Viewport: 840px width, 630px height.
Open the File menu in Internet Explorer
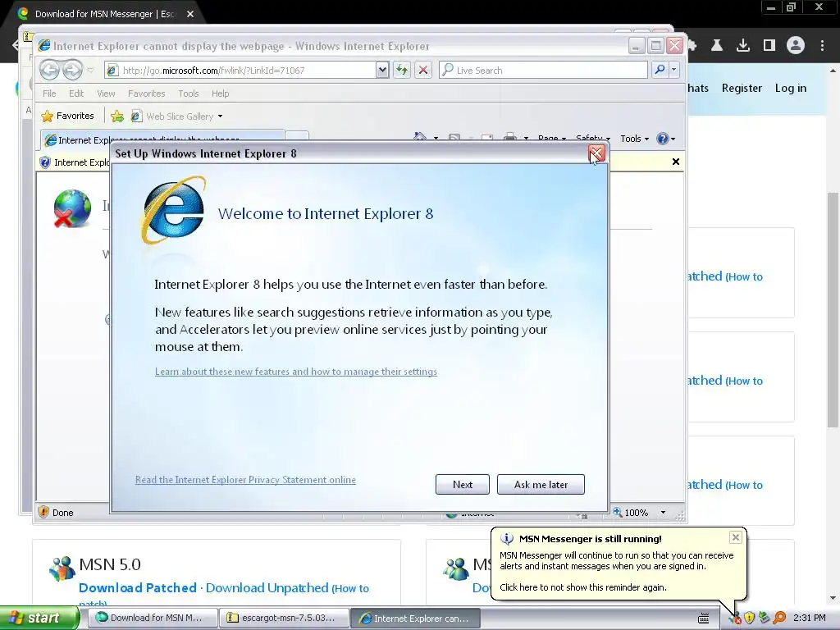(49, 94)
